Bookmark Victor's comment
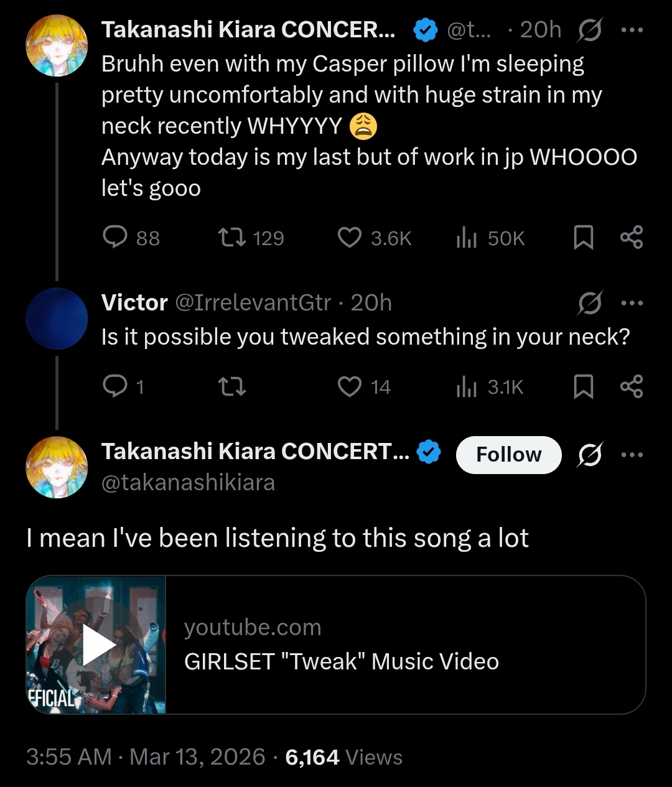Viewport: 672px width, 787px height. 583,386
